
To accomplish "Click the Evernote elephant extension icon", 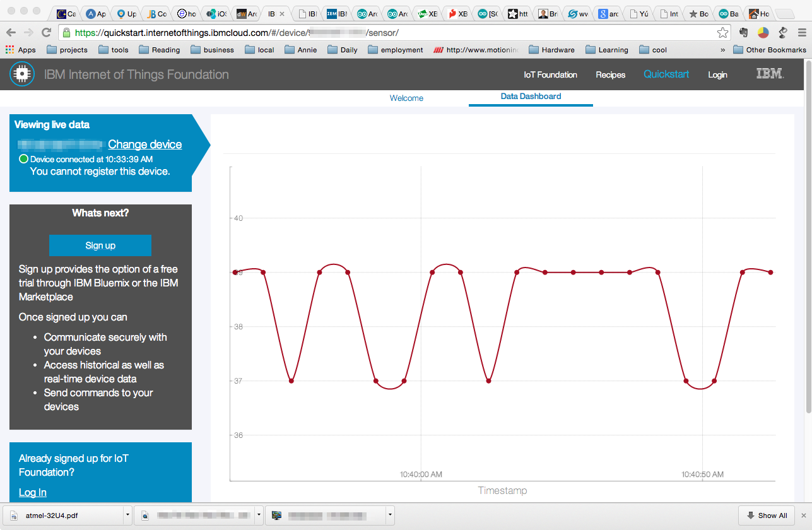I will click(x=744, y=32).
